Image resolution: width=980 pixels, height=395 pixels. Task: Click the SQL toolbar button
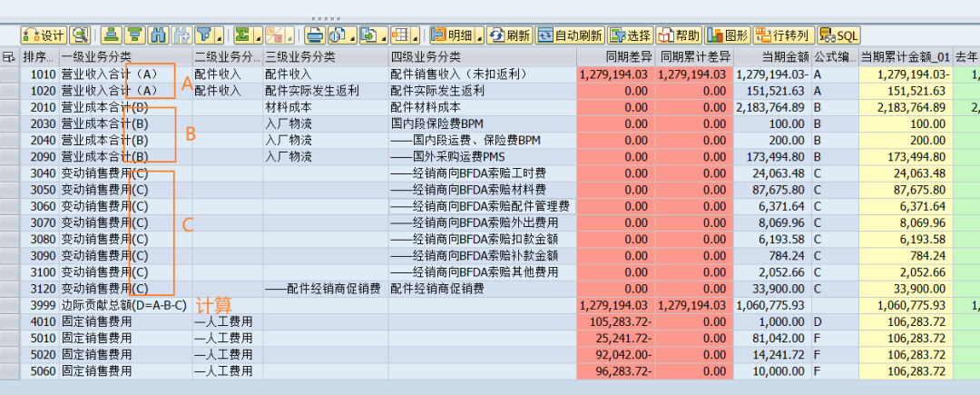coord(839,35)
